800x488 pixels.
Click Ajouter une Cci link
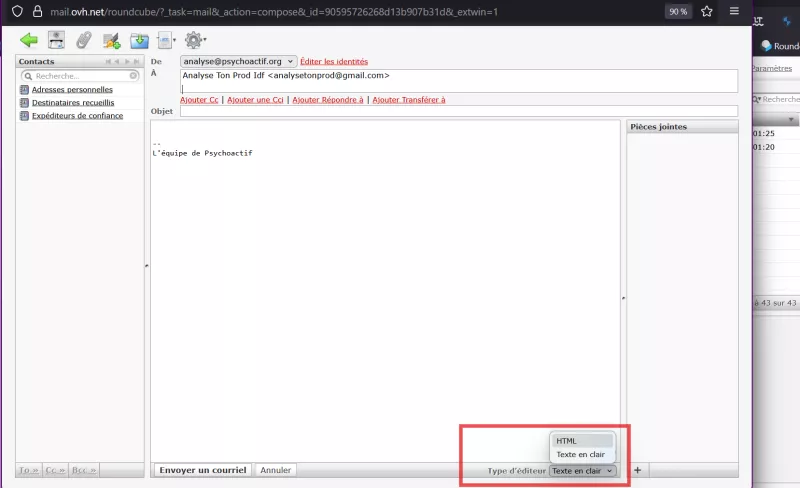(x=255, y=100)
